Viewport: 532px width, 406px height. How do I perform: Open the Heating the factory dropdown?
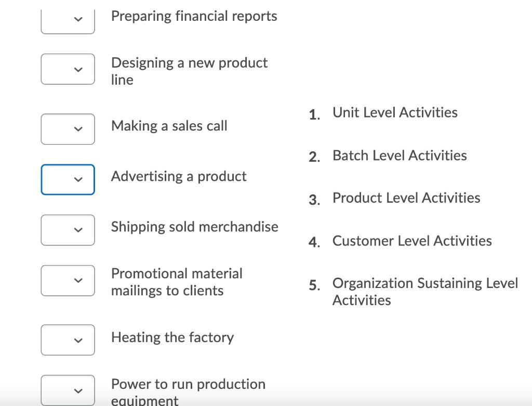(x=68, y=339)
